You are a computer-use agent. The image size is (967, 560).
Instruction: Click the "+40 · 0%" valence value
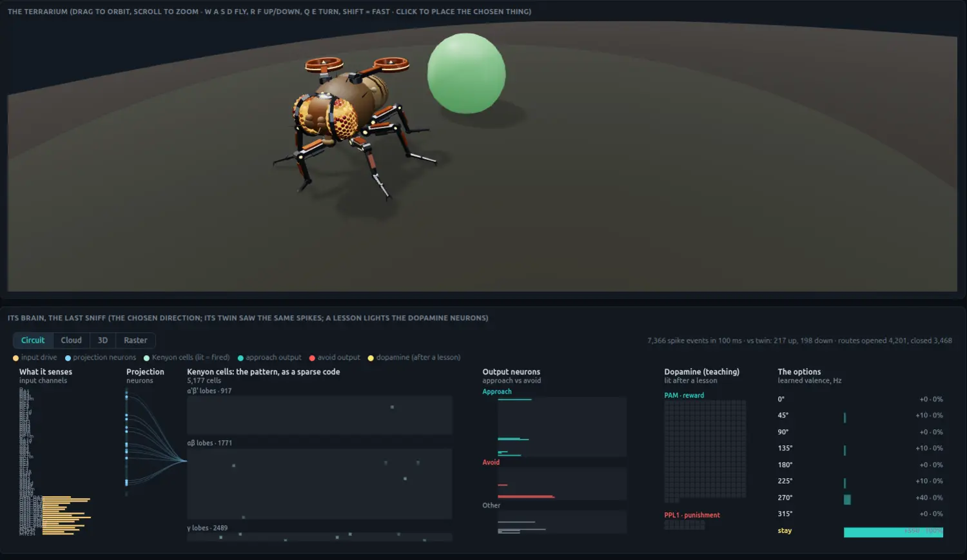pos(929,498)
